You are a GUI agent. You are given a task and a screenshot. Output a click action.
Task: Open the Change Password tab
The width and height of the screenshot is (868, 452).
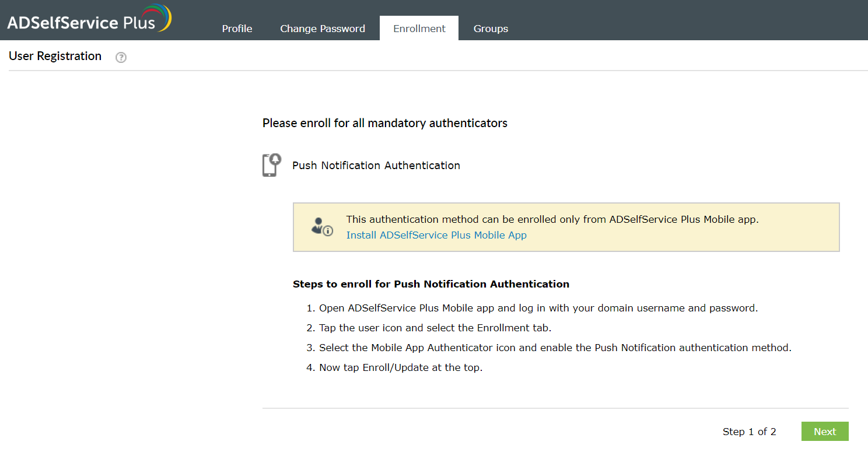point(323,28)
